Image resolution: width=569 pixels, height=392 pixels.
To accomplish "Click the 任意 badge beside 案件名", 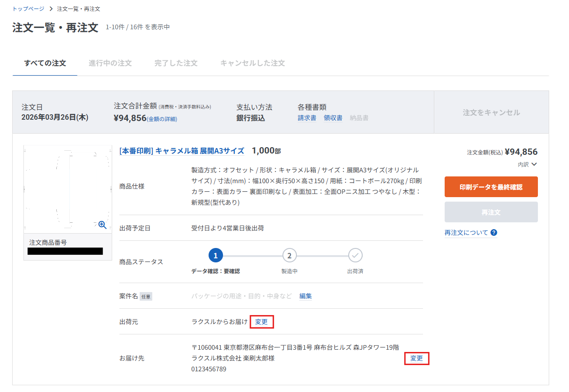I will (146, 297).
